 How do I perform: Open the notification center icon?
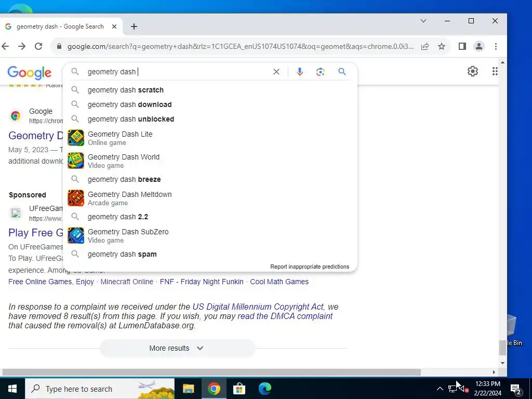516,390
